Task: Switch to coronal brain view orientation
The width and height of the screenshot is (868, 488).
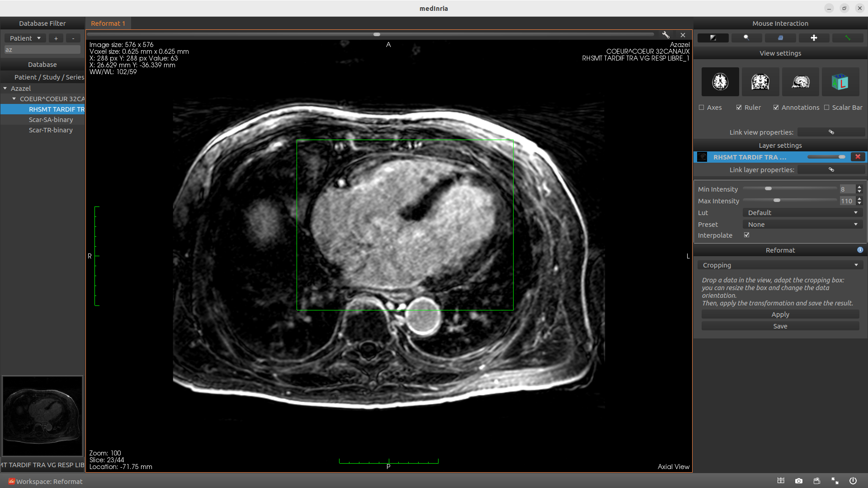Action: pos(760,82)
